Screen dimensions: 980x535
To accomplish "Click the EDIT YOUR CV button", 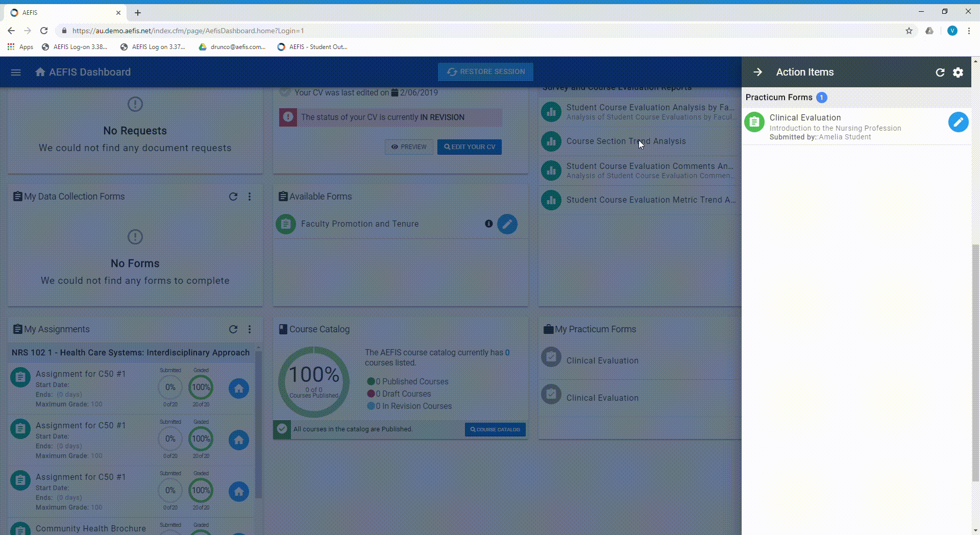I will pos(470,147).
